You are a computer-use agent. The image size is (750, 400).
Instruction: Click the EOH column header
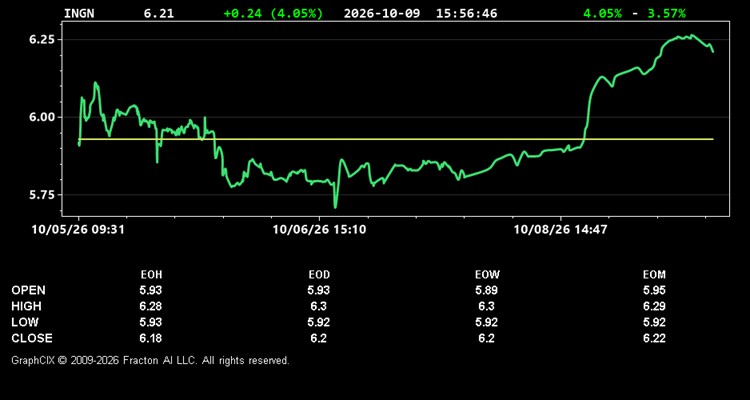(151, 275)
